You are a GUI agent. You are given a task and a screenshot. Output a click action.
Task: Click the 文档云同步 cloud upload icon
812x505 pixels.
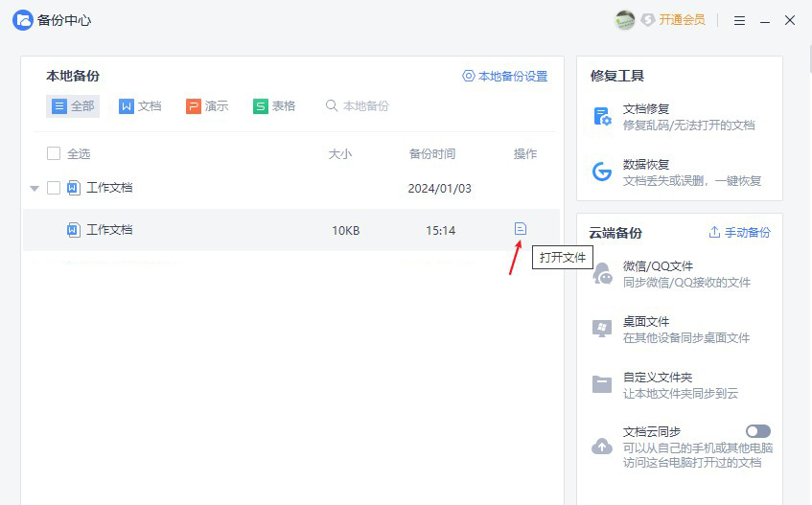(x=602, y=446)
